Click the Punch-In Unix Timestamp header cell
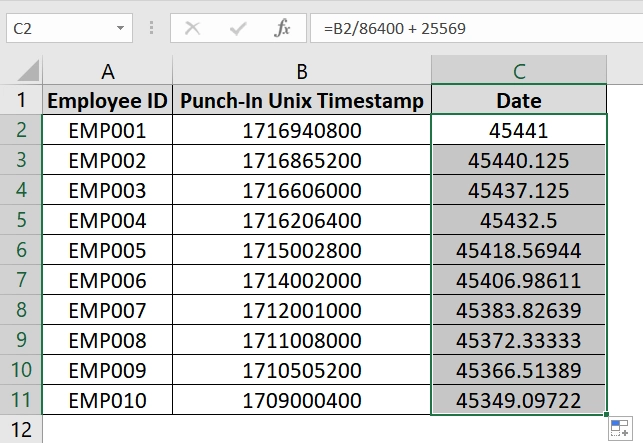The width and height of the screenshot is (643, 443). point(302,100)
